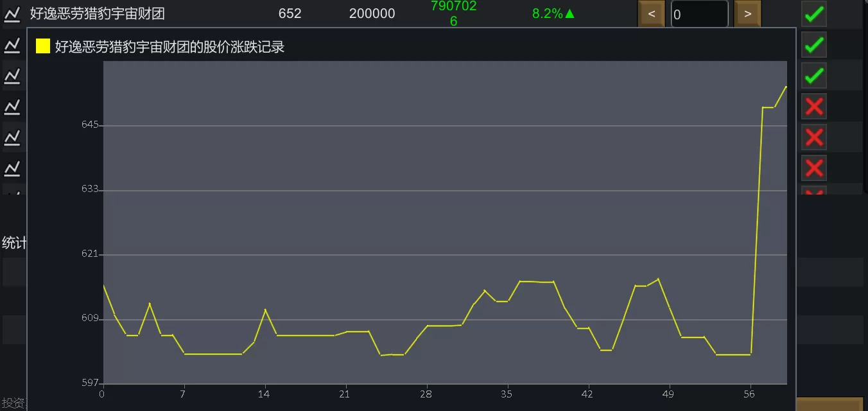Click the green 8.2% price change indicator
This screenshot has height=411, width=868.
point(553,13)
